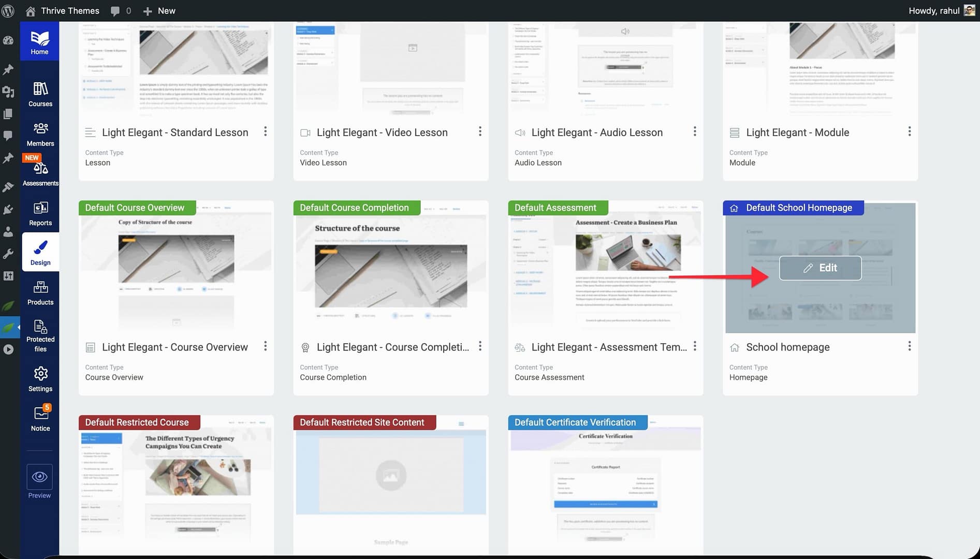The image size is (980, 559).
Task: Open options menu for Light Elegant Standard Lesson
Action: 265,131
